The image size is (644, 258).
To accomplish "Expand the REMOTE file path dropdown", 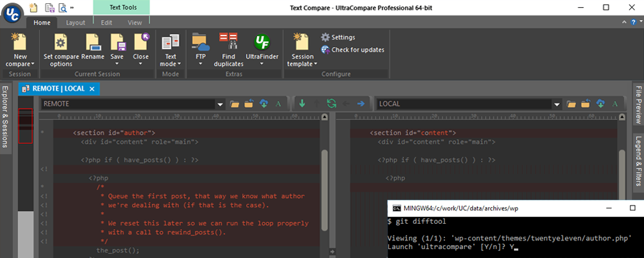I will [x=220, y=103].
